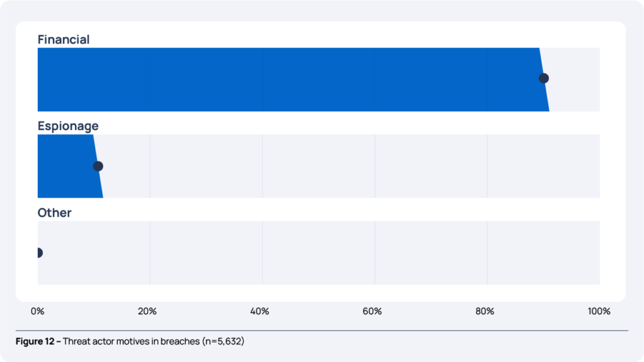Click the 100% axis label

click(x=598, y=311)
